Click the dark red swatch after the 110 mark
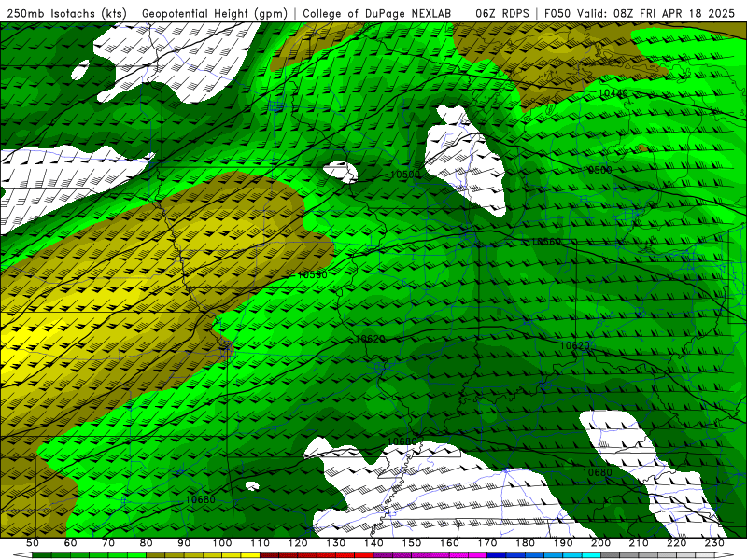The width and height of the screenshot is (747, 560). (270, 555)
